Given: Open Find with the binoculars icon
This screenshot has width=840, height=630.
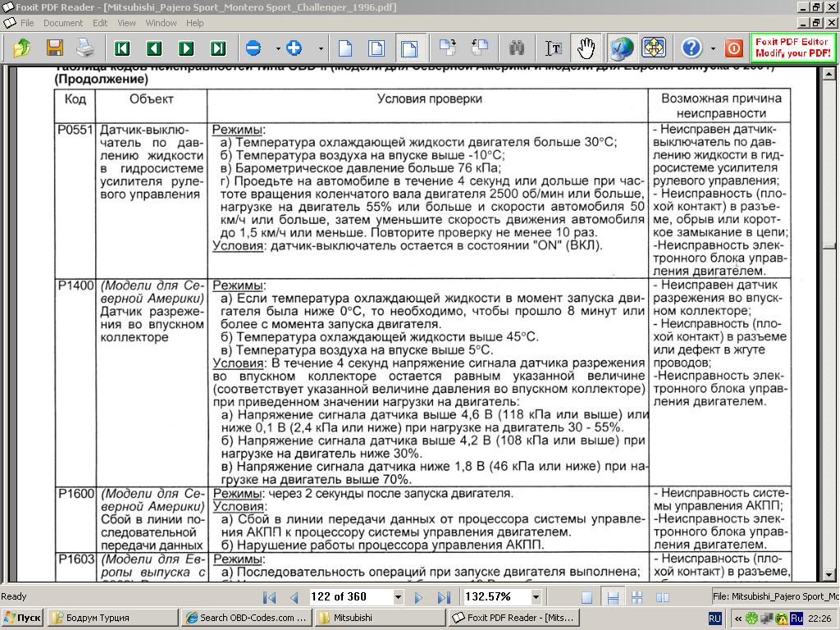Looking at the screenshot, I should tap(517, 48).
